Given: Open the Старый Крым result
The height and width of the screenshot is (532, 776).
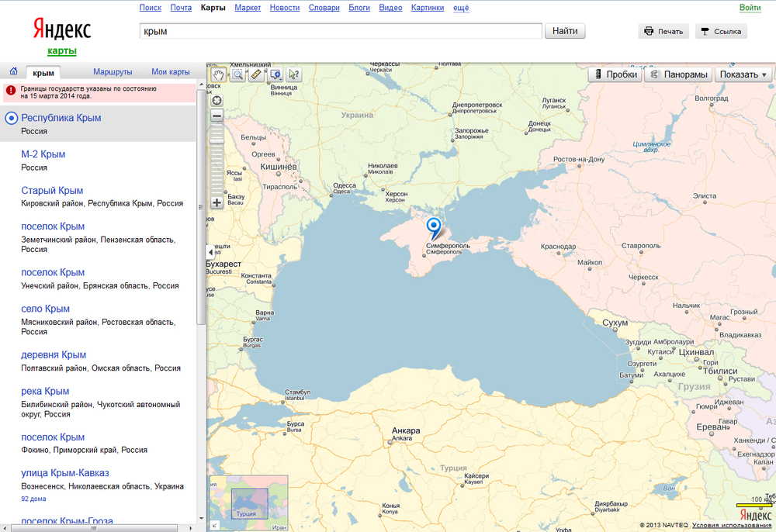Looking at the screenshot, I should pos(52,190).
